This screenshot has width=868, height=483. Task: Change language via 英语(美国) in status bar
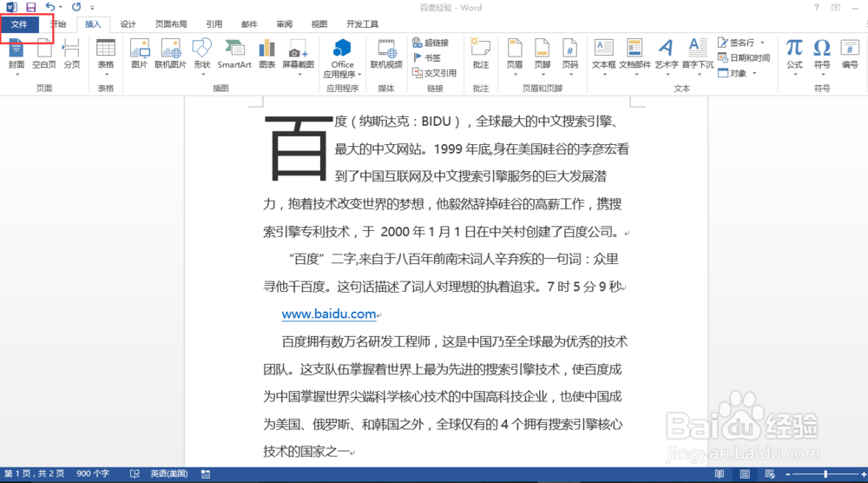(169, 473)
